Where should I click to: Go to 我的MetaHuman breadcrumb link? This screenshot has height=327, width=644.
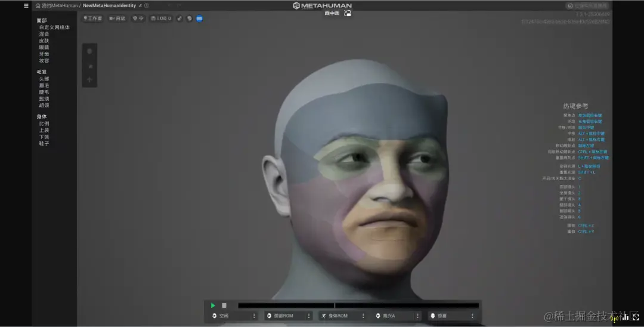pyautogui.click(x=59, y=6)
